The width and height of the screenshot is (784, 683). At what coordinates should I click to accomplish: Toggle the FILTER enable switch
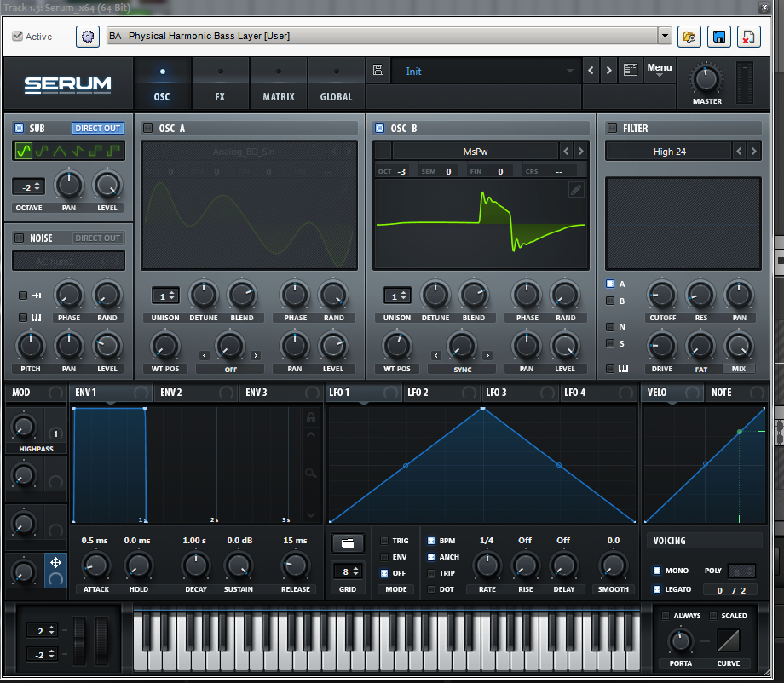(x=612, y=129)
